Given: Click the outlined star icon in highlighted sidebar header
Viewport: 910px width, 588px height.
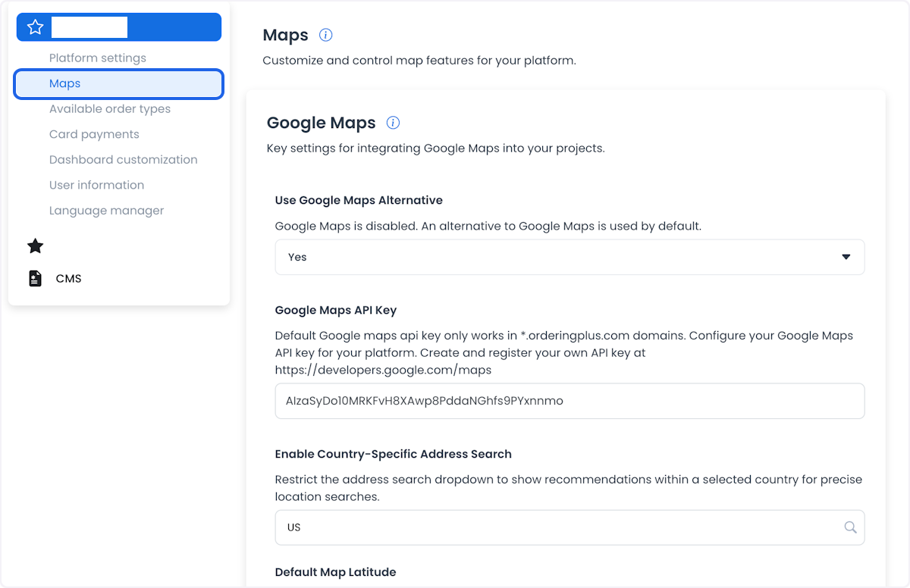Looking at the screenshot, I should pos(35,27).
